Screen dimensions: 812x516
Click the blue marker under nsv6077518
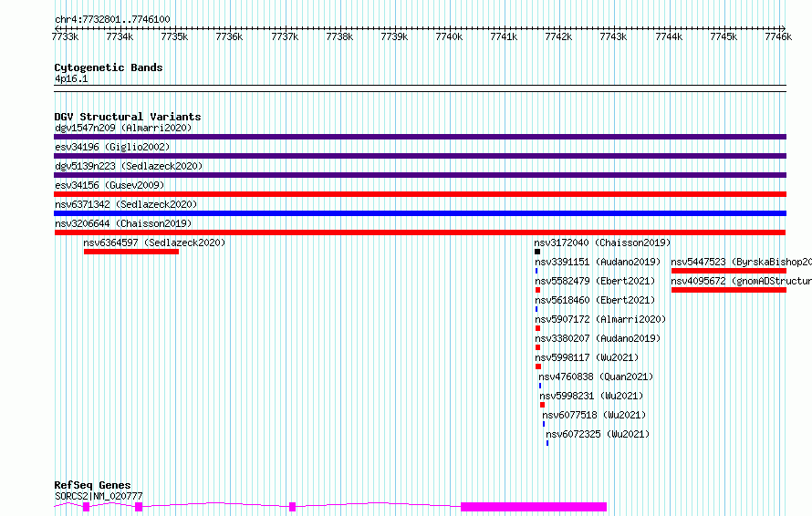click(544, 424)
